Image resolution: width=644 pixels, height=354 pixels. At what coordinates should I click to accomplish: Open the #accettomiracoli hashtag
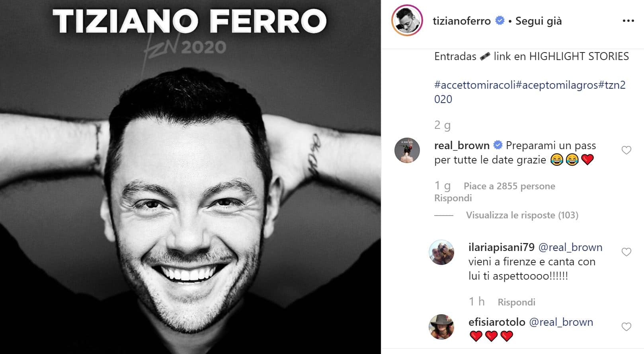click(474, 85)
